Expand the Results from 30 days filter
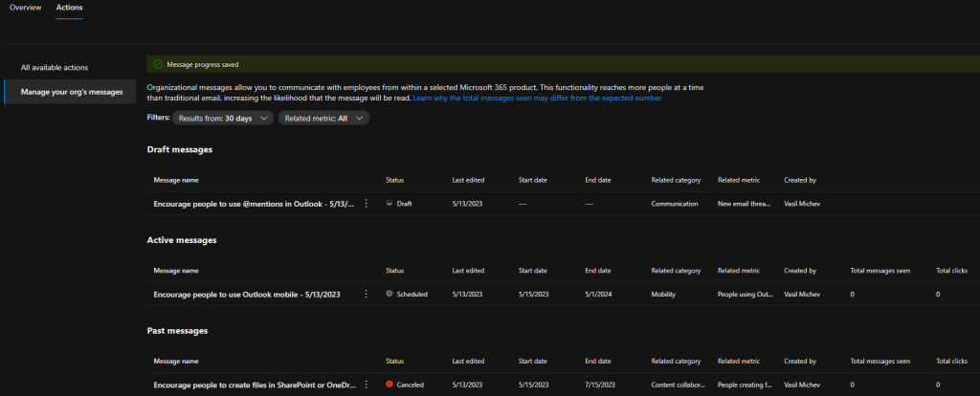 tap(223, 118)
